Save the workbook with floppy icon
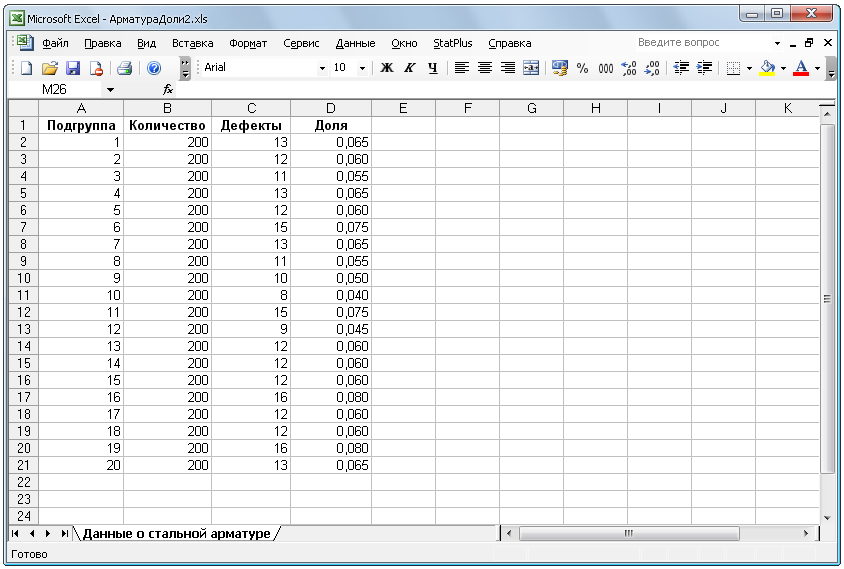Image resolution: width=844 pixels, height=569 pixels. click(x=73, y=68)
